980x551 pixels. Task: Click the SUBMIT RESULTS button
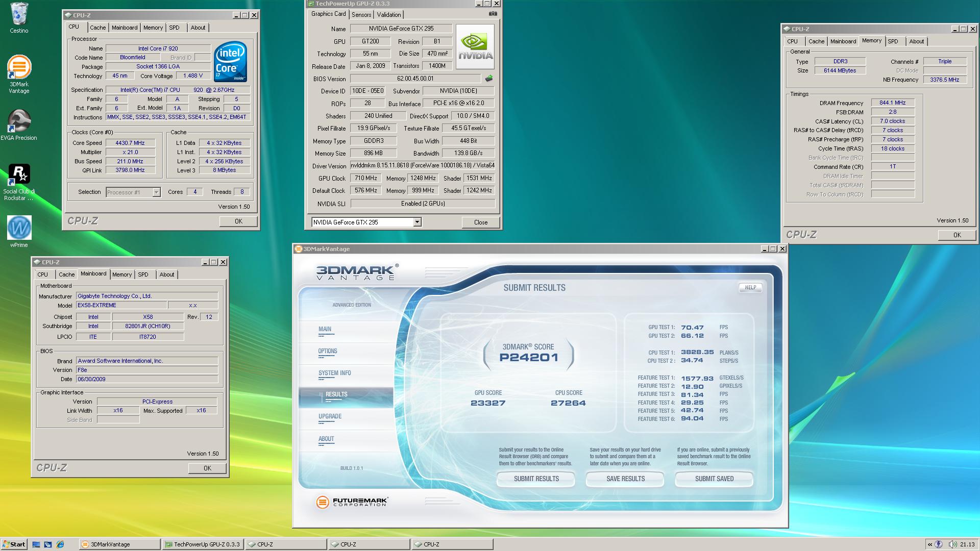[536, 479]
